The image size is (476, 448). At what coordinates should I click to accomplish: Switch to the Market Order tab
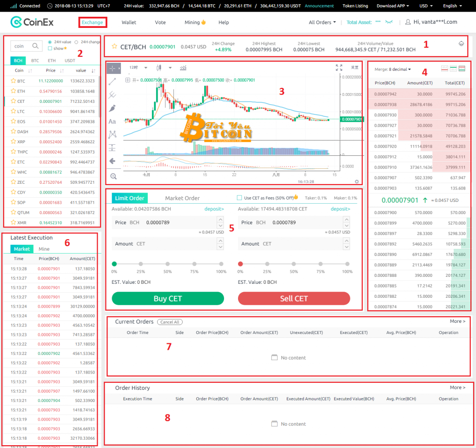[x=182, y=198]
